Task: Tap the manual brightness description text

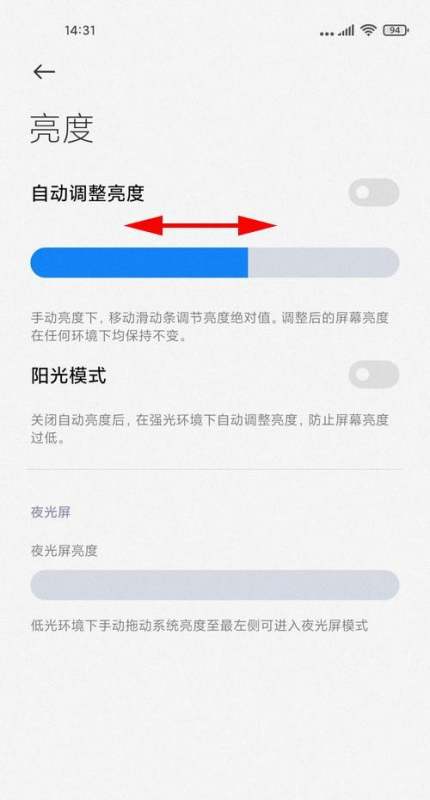Action: (210, 327)
